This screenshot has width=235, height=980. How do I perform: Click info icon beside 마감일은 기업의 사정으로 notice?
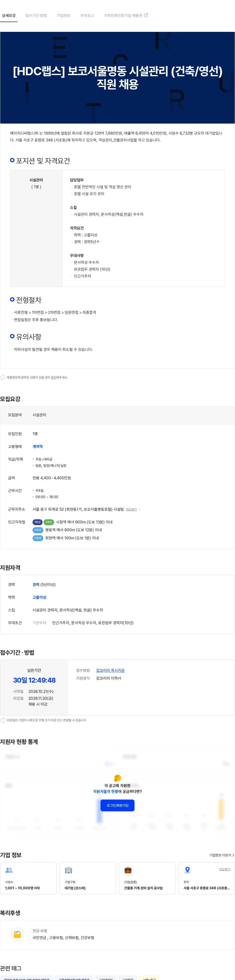[x=3, y=720]
